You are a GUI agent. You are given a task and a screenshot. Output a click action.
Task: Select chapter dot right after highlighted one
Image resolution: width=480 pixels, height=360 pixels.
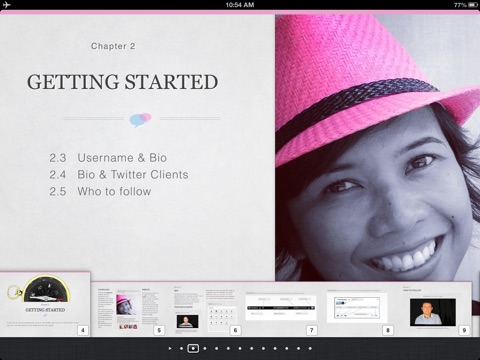(x=205, y=348)
